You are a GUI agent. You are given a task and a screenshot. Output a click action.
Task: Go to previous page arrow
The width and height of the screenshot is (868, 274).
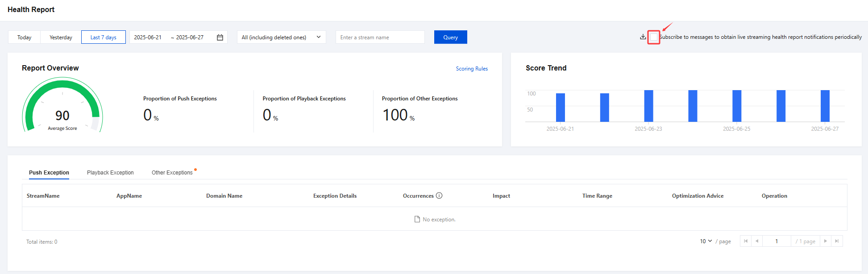tap(757, 241)
